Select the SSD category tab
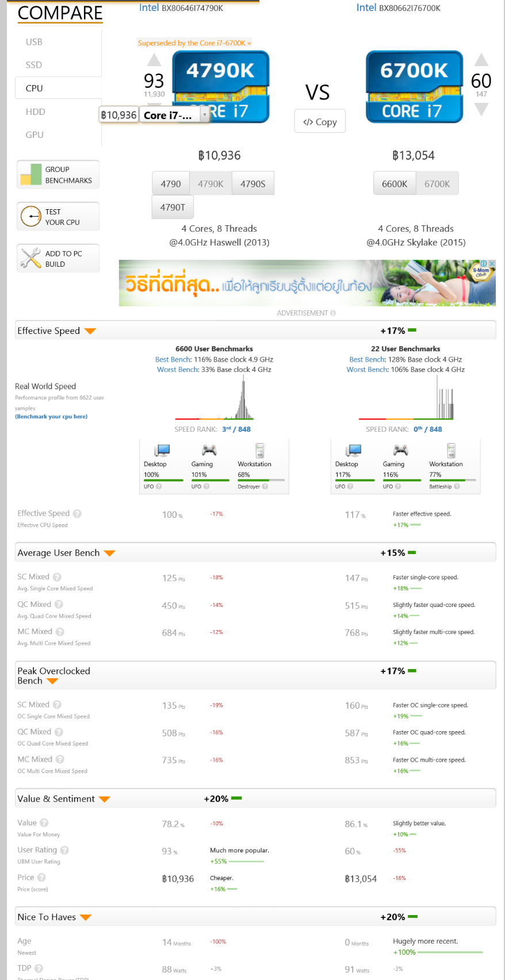 pos(34,65)
